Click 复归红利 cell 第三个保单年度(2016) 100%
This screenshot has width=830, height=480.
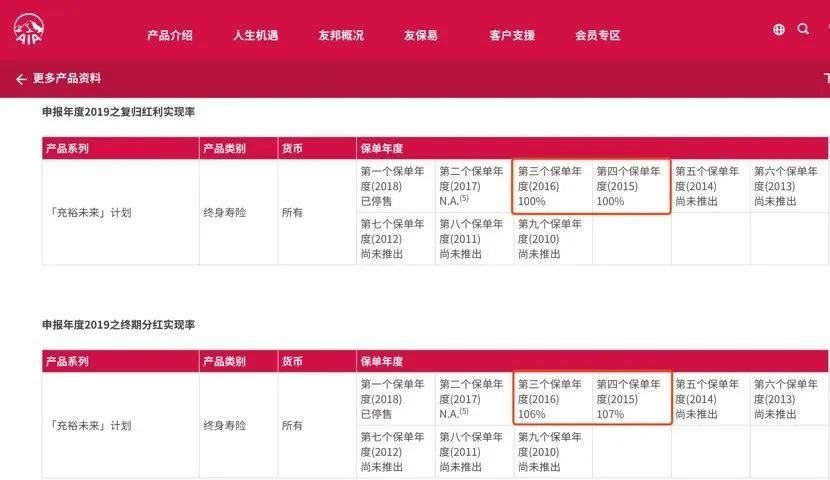(x=553, y=186)
